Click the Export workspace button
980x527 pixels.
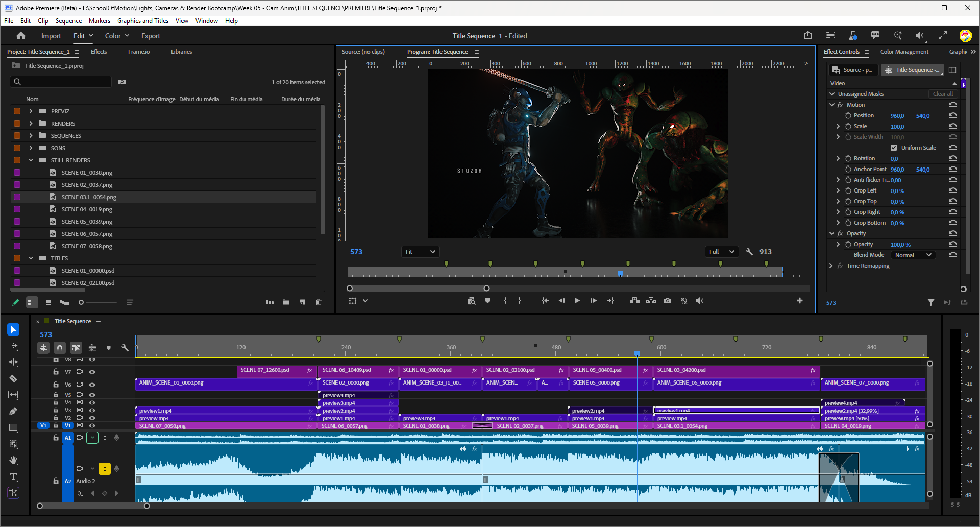coord(151,36)
